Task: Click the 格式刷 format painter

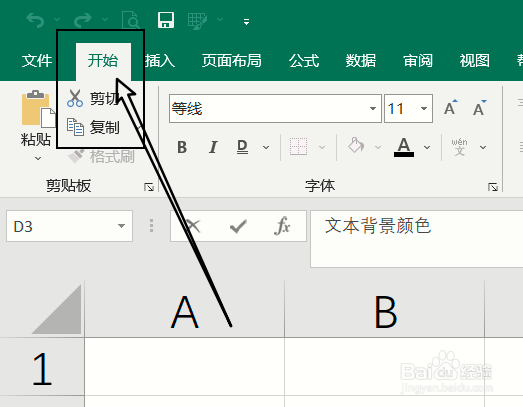Action: [x=101, y=156]
